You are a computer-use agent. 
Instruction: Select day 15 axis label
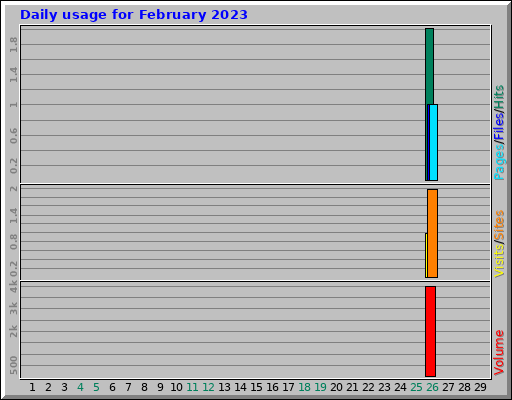(x=256, y=387)
